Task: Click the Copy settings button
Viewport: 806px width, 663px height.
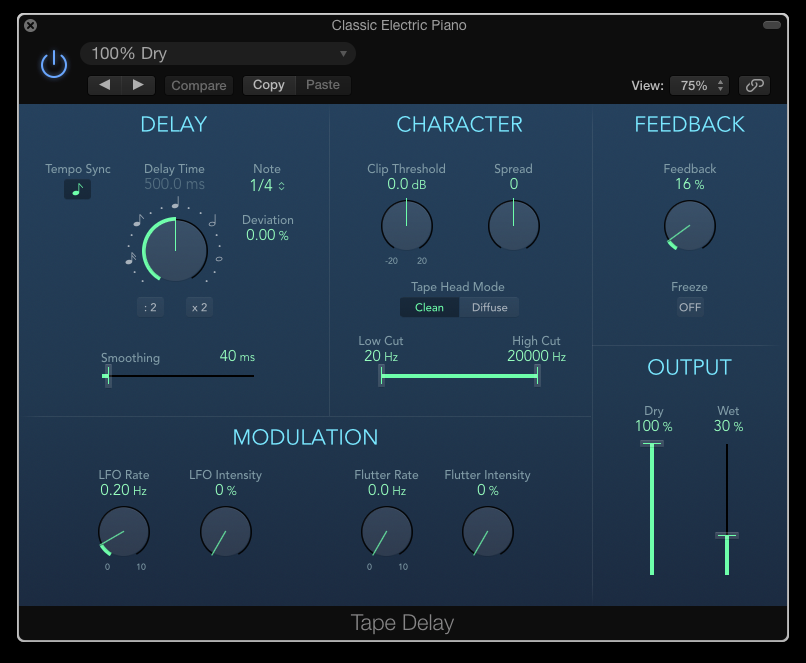Action: (x=269, y=85)
